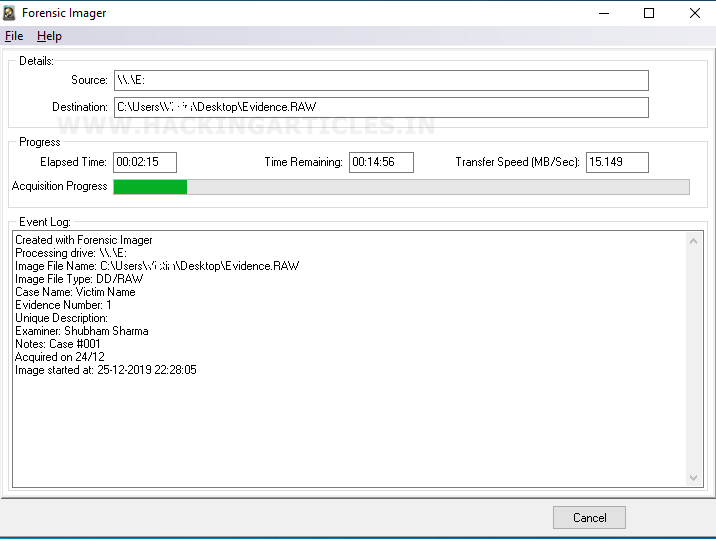
Task: Click the 'Acquisition Progress' label
Action: click(59, 186)
